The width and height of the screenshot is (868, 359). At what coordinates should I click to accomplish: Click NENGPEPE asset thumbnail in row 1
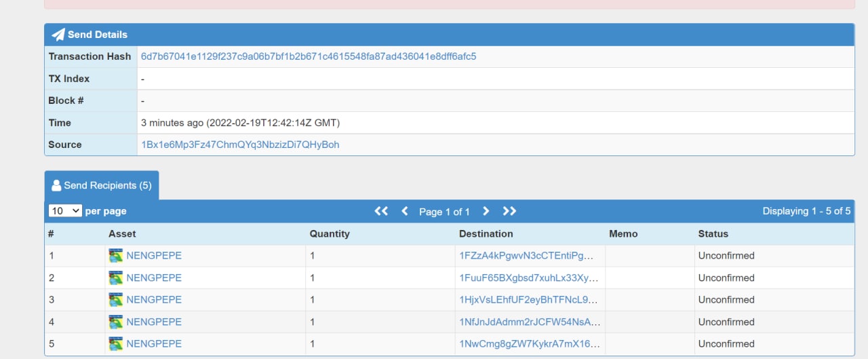tap(116, 256)
